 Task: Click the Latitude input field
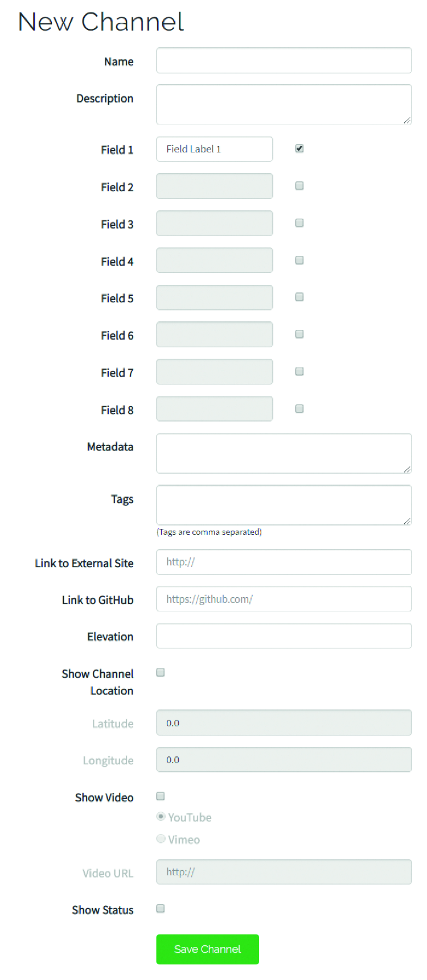click(x=284, y=723)
